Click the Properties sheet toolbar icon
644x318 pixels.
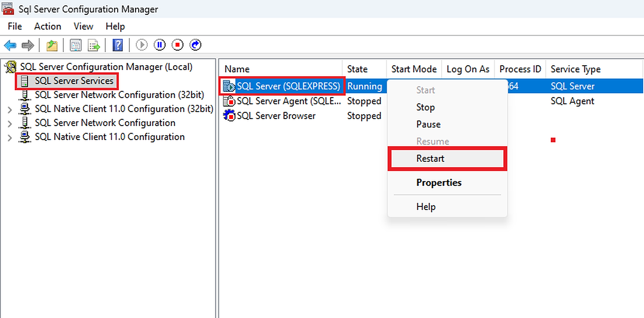click(x=76, y=45)
